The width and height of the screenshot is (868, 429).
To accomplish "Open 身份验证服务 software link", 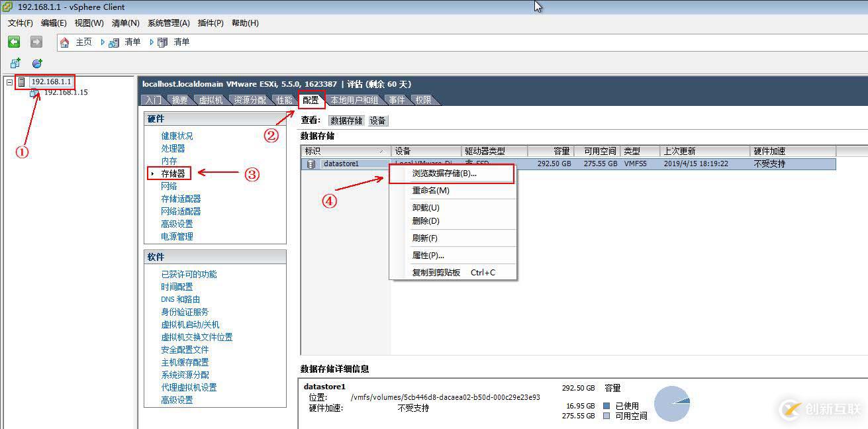I will (185, 312).
